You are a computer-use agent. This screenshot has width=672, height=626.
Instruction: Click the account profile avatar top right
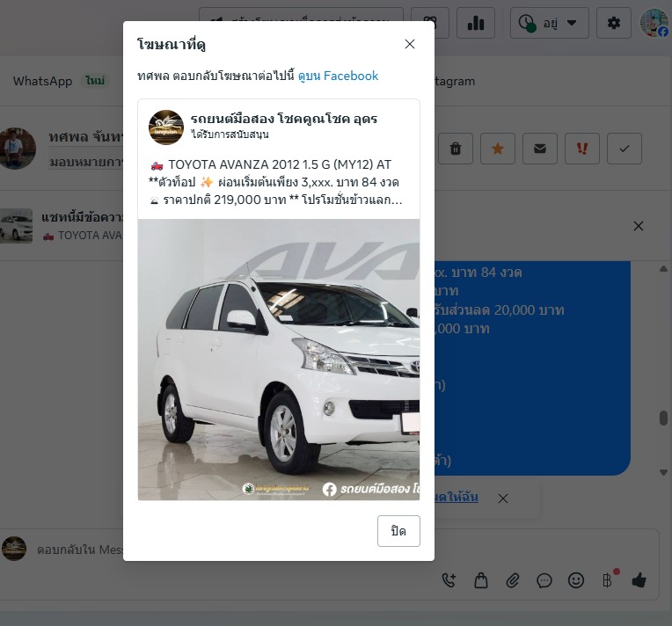click(x=655, y=23)
